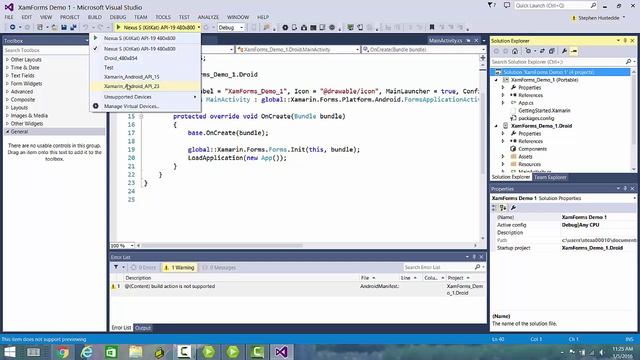Switch to the Output tab
640x360 pixels.
pyautogui.click(x=142, y=328)
